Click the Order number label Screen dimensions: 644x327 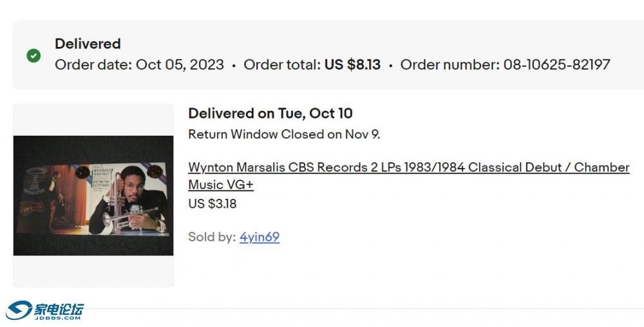450,64
